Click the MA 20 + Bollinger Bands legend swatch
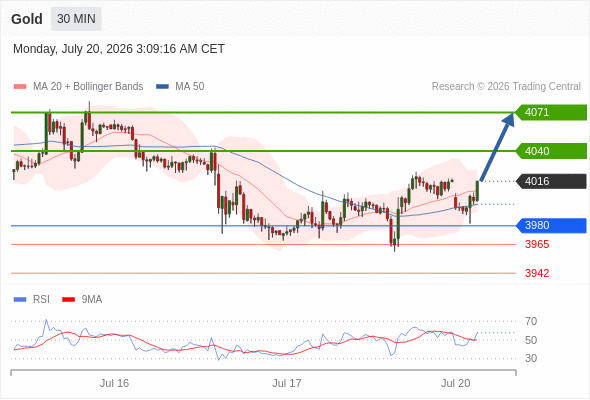Screen dimensions: 590x400 click(20, 87)
